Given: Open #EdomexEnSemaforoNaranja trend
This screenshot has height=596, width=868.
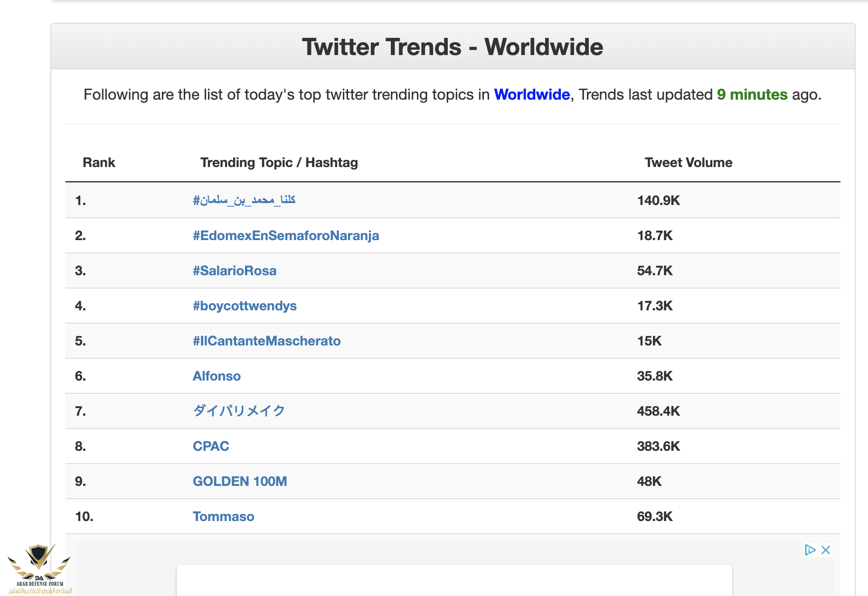Looking at the screenshot, I should [285, 235].
